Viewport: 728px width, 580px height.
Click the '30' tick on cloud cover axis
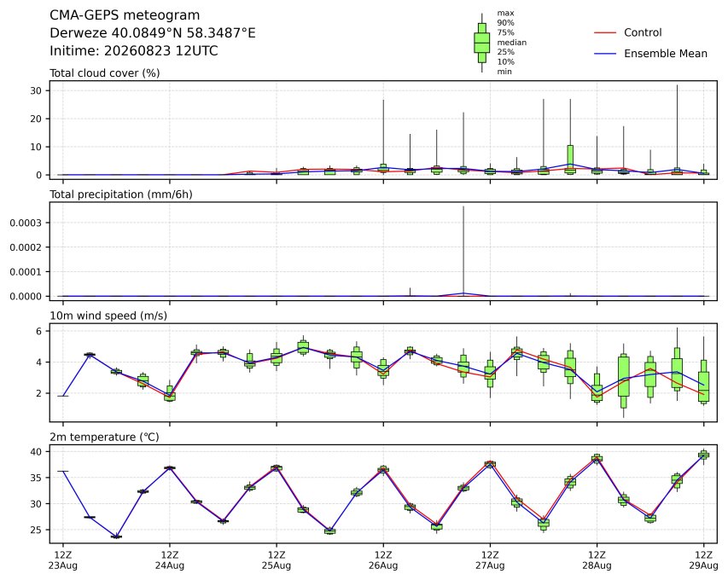point(36,90)
